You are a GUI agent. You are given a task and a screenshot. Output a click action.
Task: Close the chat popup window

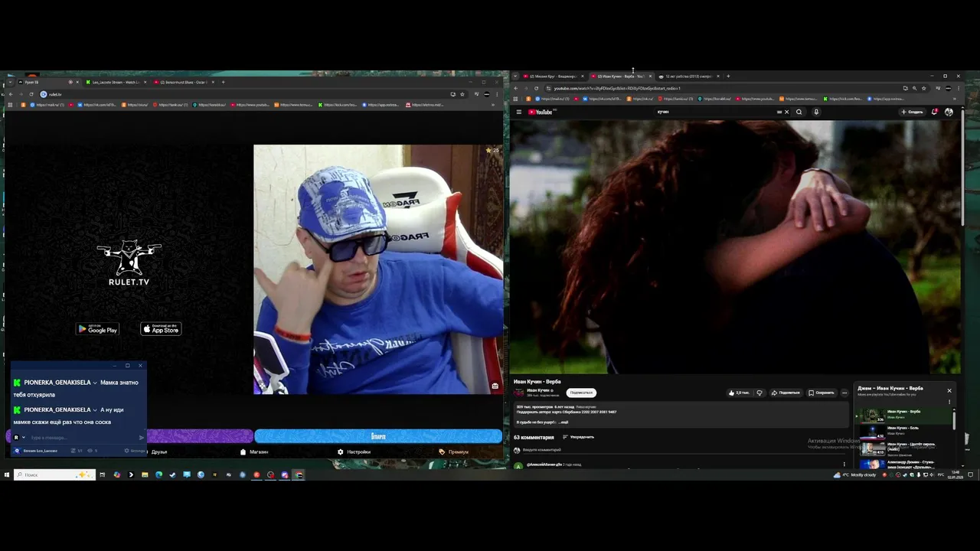[140, 366]
